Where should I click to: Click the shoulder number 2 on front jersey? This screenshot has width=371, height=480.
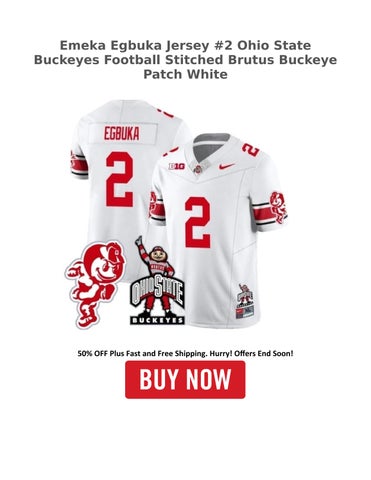(x=250, y=150)
